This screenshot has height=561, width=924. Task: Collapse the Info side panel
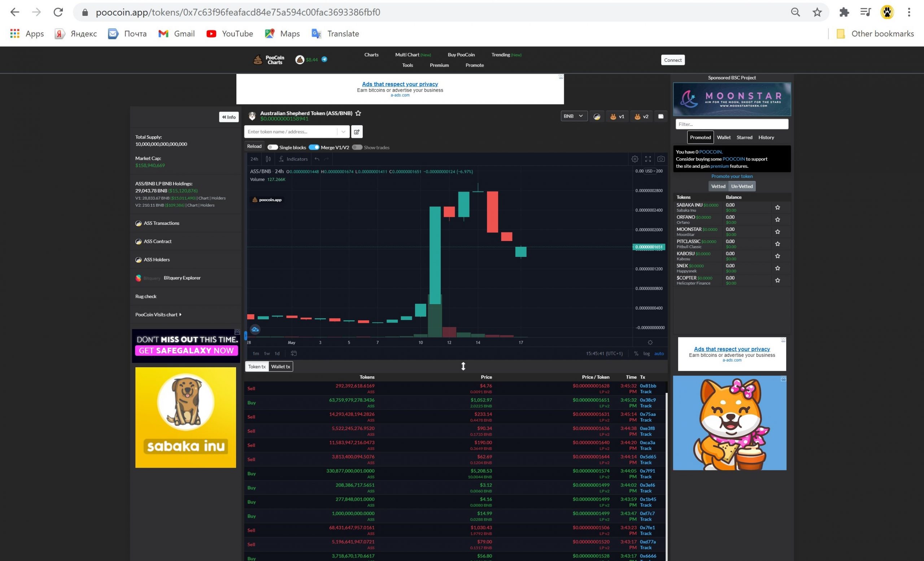229,117
